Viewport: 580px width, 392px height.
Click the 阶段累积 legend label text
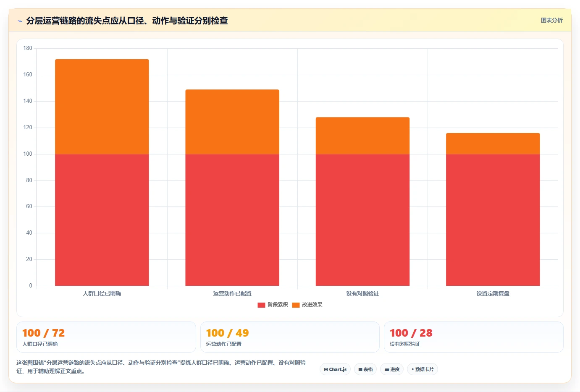point(278,305)
